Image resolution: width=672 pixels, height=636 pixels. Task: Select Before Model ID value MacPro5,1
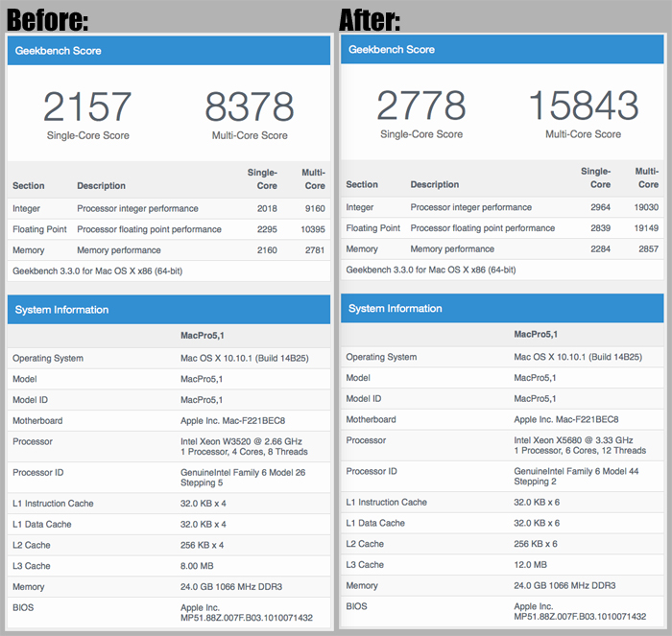[202, 400]
